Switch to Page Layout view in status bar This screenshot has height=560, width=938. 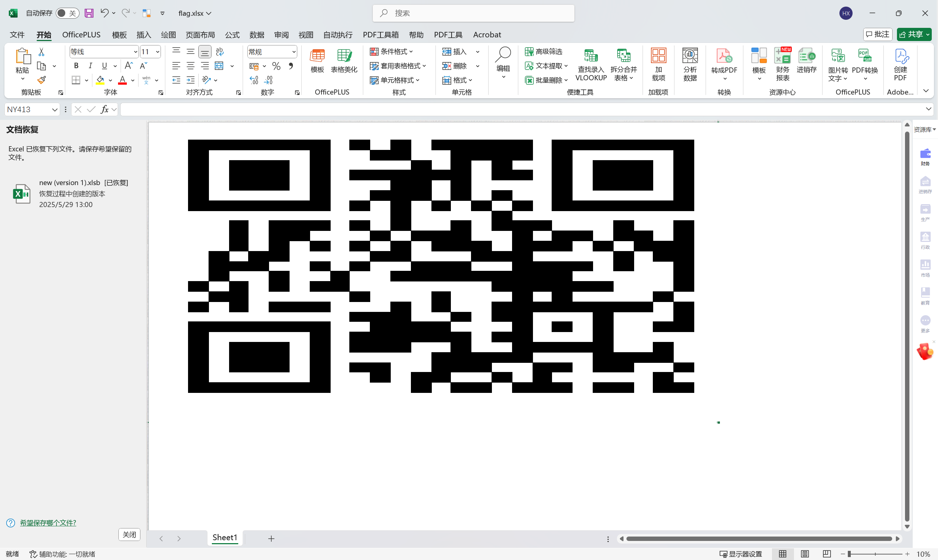[805, 553]
